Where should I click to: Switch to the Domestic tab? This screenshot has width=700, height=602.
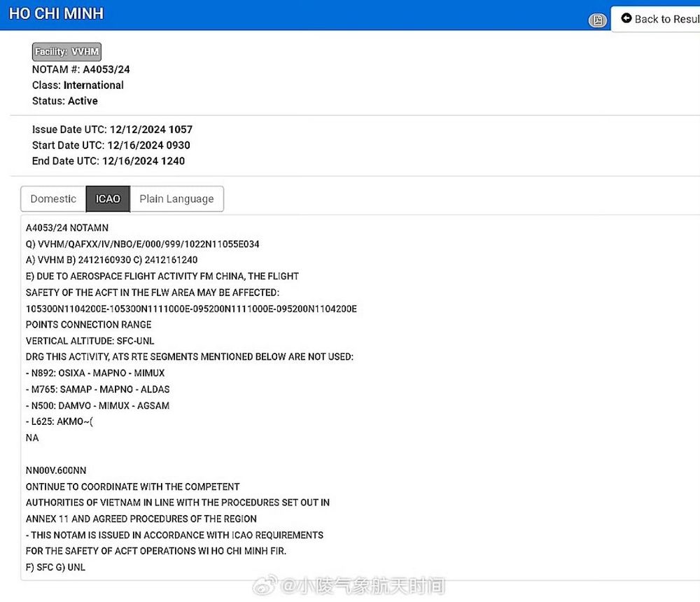pyautogui.click(x=53, y=199)
